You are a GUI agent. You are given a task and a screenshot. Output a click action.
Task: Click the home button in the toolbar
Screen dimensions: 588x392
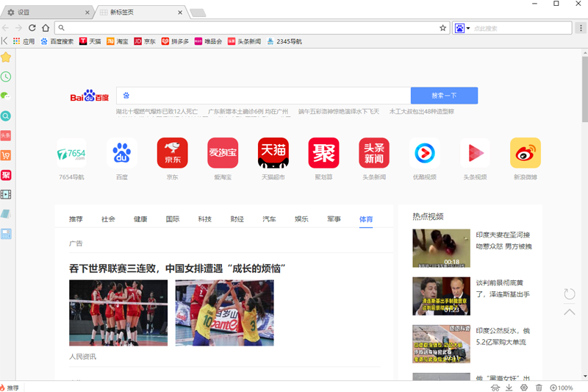tap(46, 28)
